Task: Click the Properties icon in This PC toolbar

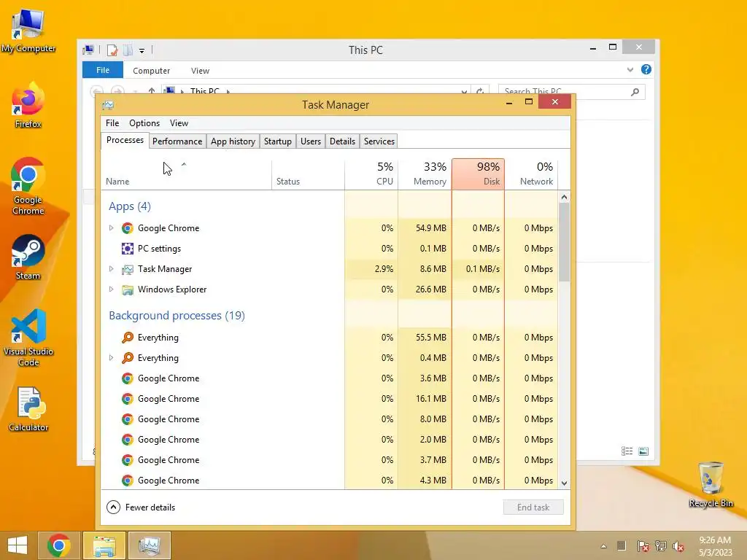Action: coord(112,50)
